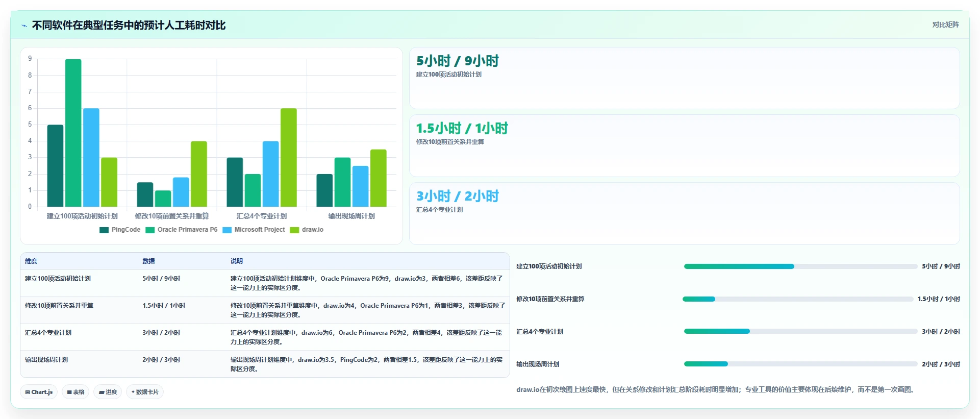Click table cell 输出现场周计划 in 维度 column
This screenshot has width=980, height=419.
pos(46,360)
